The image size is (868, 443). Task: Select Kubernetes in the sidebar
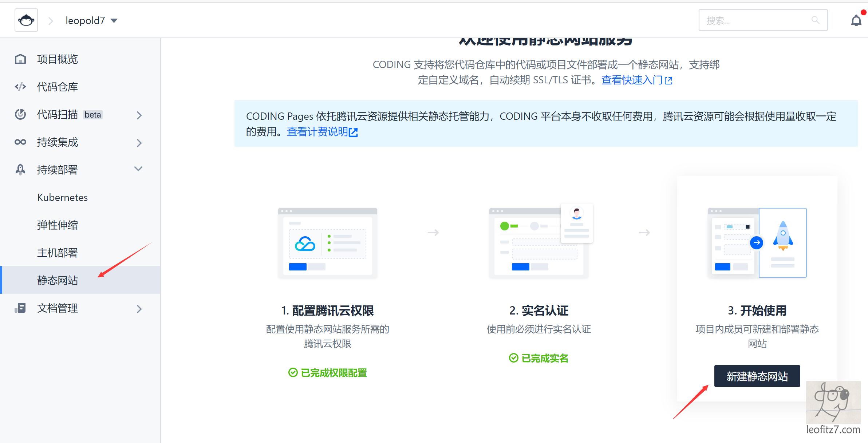62,197
